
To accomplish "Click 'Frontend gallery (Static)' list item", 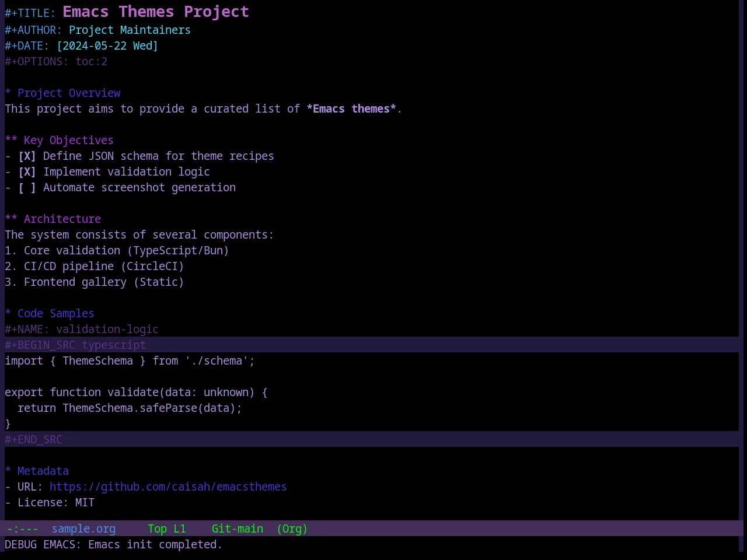I will coord(95,282).
